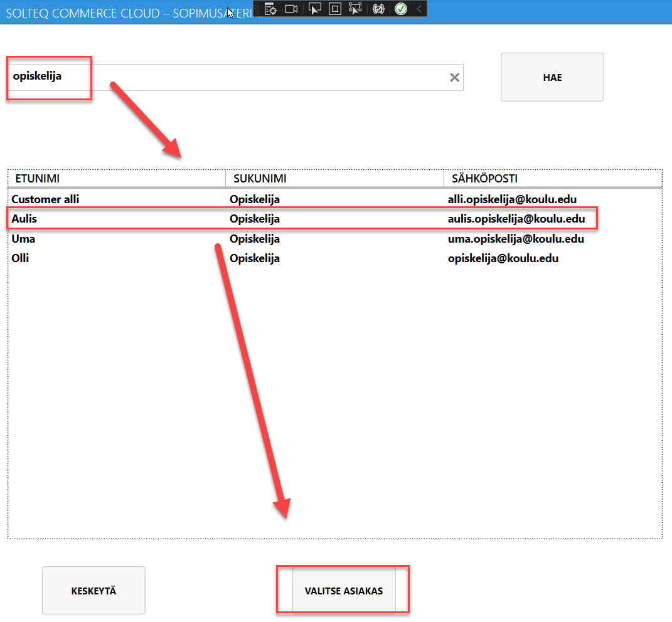
Task: Click the green checkmark status icon
Action: (x=401, y=9)
